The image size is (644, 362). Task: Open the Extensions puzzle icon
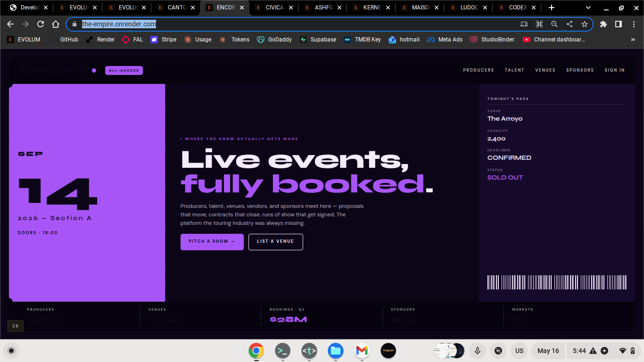pos(603,24)
